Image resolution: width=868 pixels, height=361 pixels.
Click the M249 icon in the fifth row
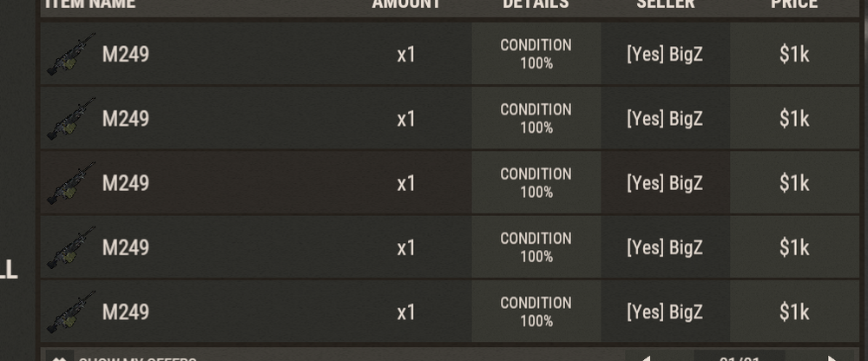coord(71,312)
